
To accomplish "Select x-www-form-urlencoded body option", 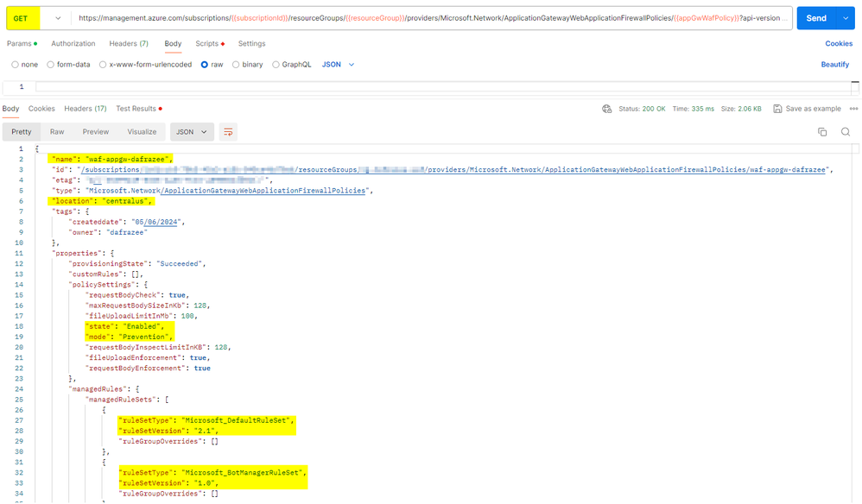I will tap(103, 64).
